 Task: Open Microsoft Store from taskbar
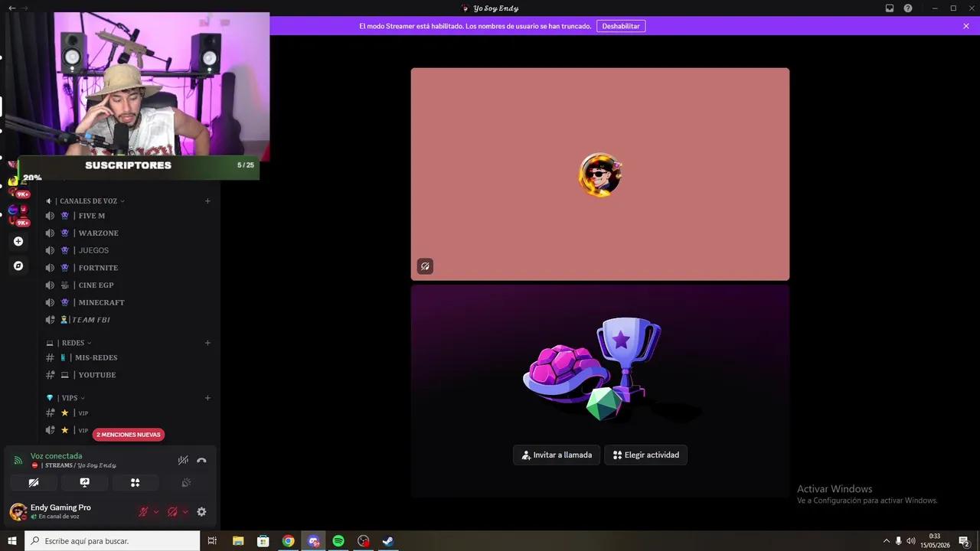(x=263, y=541)
